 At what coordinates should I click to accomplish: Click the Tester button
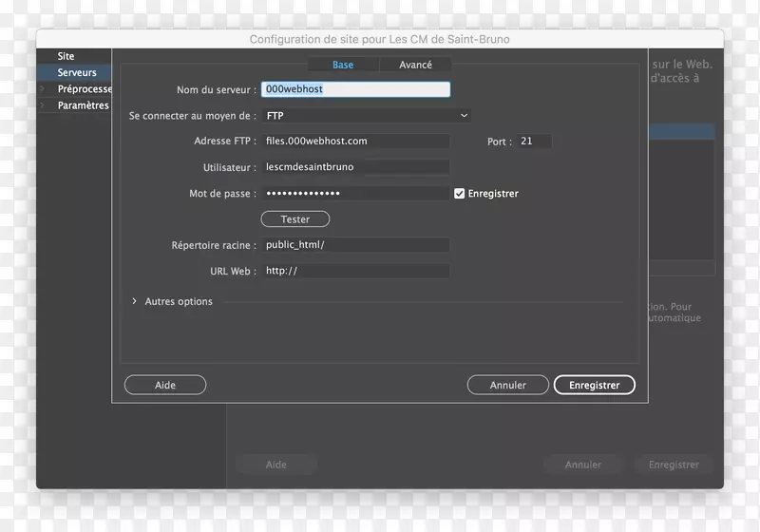pos(295,219)
